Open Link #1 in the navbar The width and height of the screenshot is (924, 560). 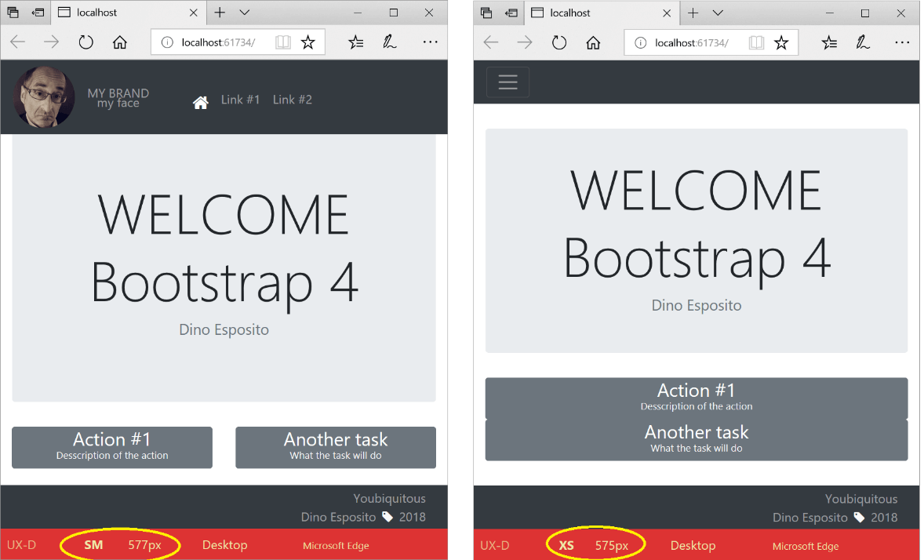pyautogui.click(x=240, y=100)
